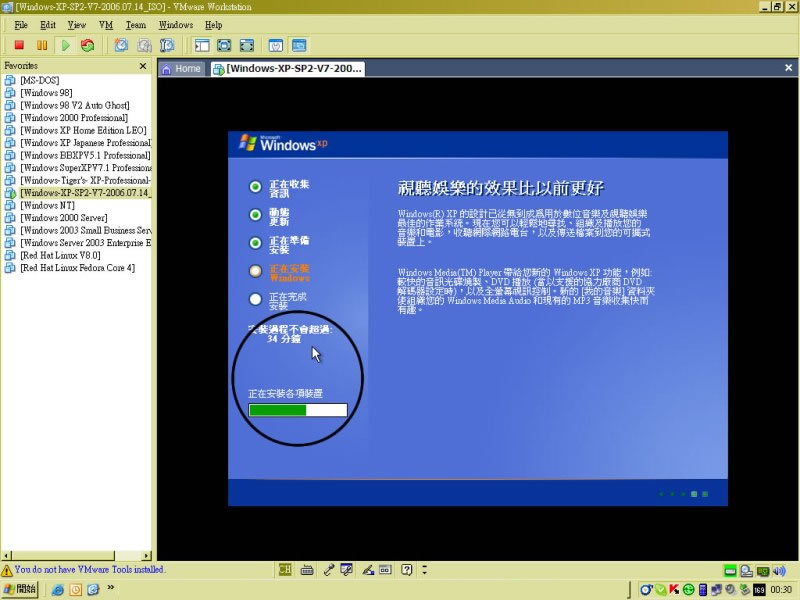Screen dimensions: 800x600
Task: Open the VM menu
Action: click(106, 25)
